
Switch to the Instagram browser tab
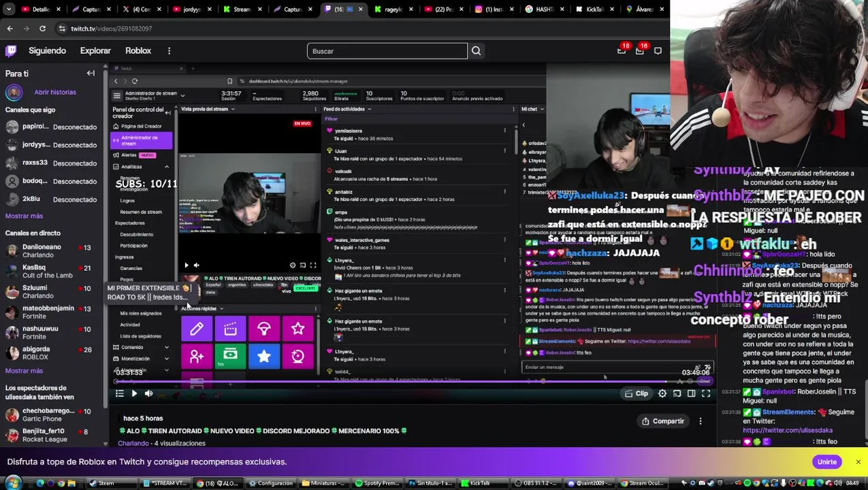tap(495, 10)
